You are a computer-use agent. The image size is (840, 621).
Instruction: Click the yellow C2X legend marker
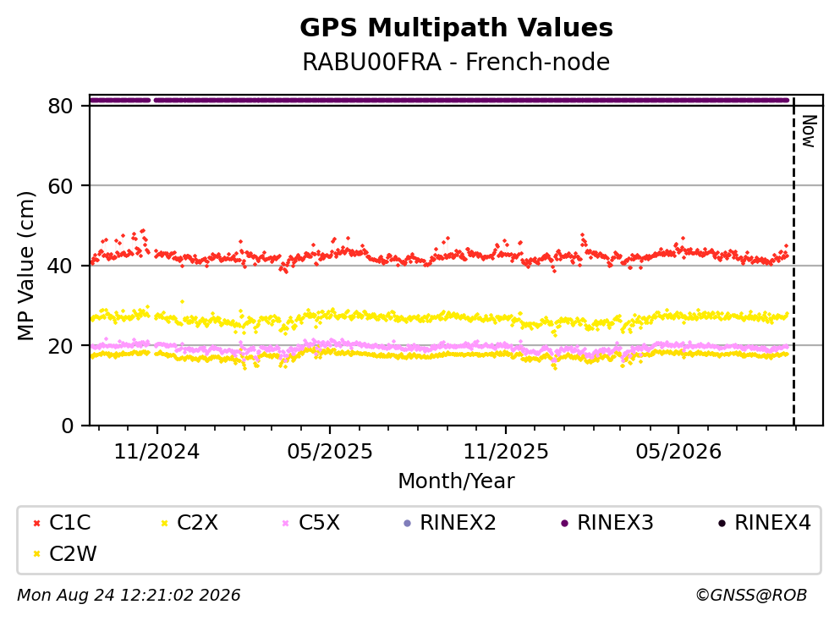point(164,524)
